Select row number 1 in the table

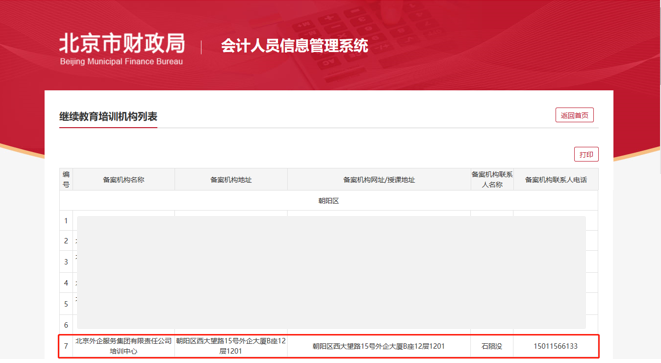(66, 220)
